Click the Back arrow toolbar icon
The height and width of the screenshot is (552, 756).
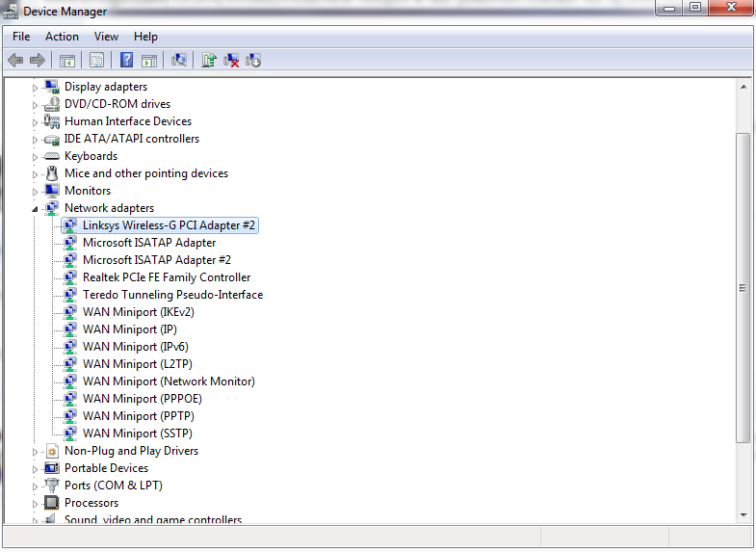click(15, 61)
